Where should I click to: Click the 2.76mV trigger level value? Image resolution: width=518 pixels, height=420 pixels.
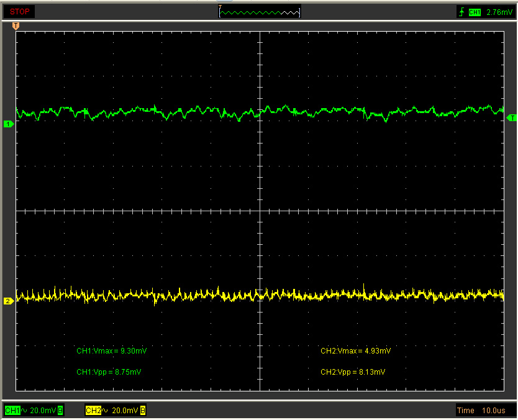[x=499, y=12]
